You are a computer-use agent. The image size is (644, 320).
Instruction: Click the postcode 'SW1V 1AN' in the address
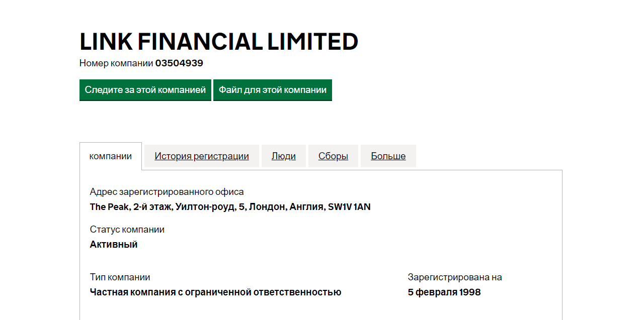click(350, 206)
